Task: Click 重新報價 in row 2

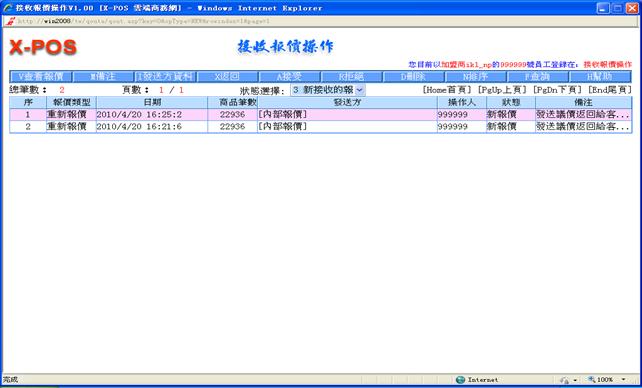Action: coord(66,127)
